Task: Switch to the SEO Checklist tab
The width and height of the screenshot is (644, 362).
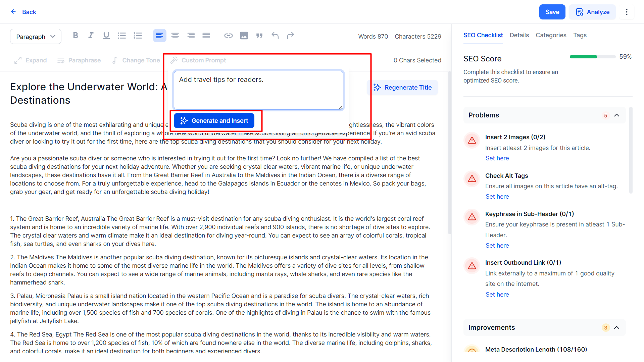Action: pyautogui.click(x=483, y=35)
